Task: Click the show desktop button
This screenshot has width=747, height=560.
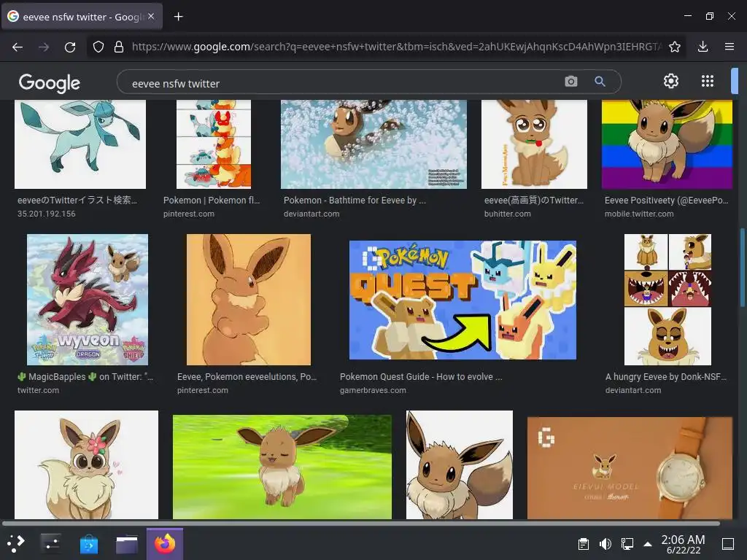Action: click(728, 544)
